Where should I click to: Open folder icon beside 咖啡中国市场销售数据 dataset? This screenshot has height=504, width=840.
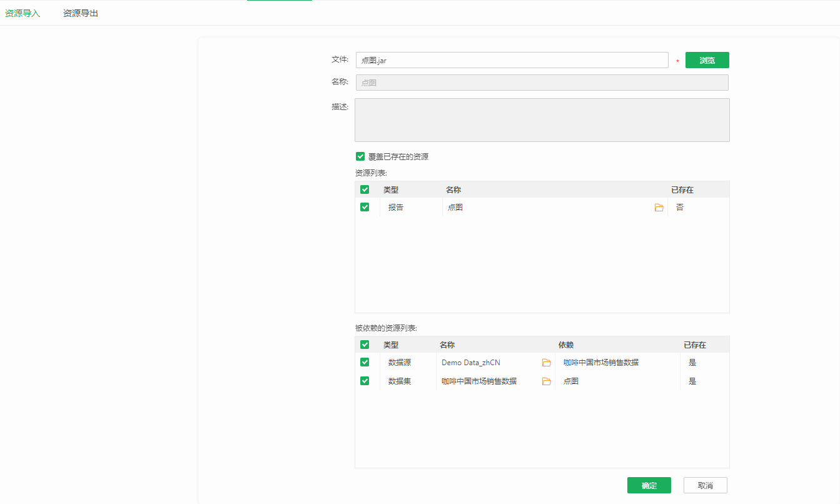point(546,381)
